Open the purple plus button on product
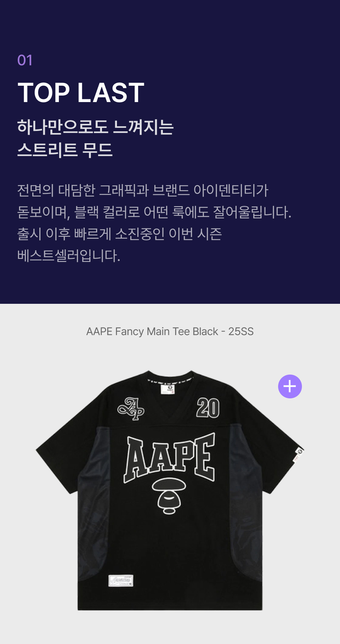Image resolution: width=340 pixels, height=644 pixels. [x=290, y=386]
